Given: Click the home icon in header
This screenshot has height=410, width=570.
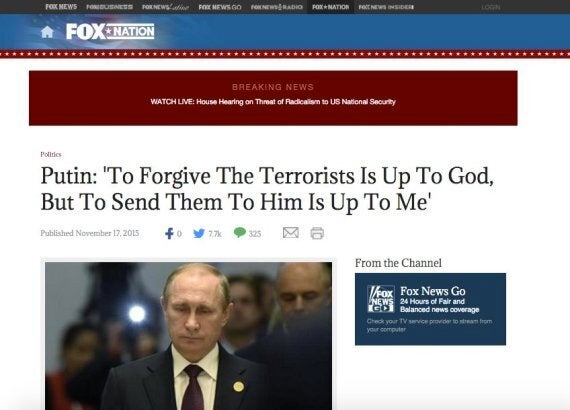Looking at the screenshot, I should (47, 32).
